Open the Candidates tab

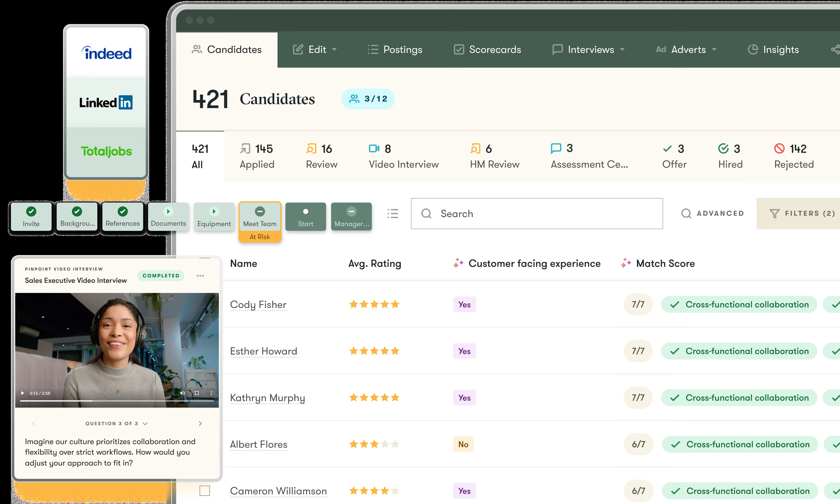[227, 50]
